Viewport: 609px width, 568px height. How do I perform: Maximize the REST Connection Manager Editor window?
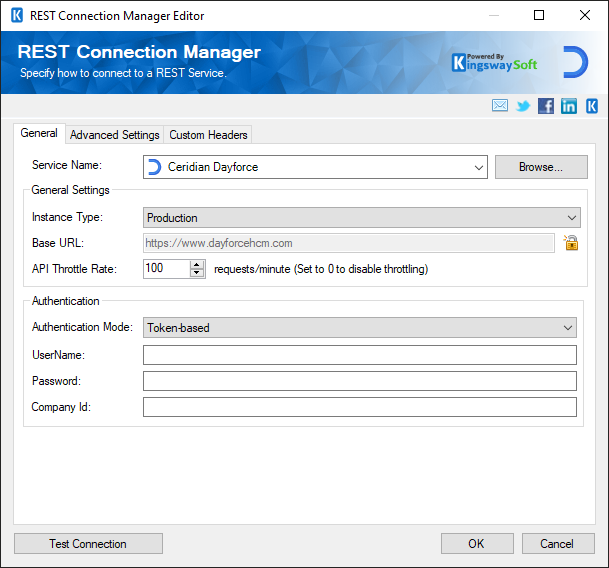point(539,15)
